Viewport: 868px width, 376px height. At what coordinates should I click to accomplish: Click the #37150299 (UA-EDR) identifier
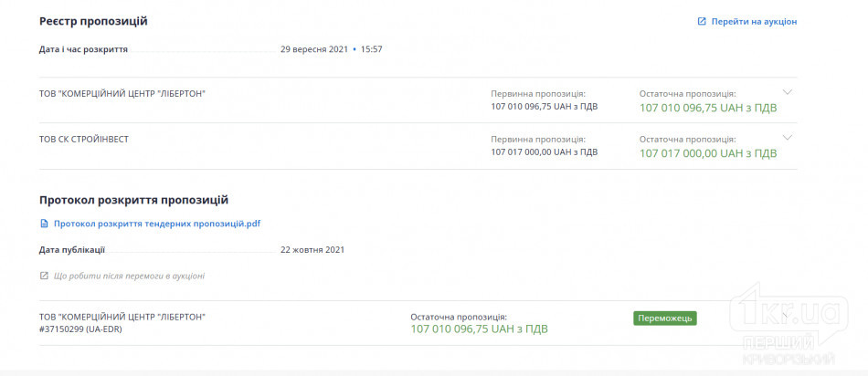point(80,329)
